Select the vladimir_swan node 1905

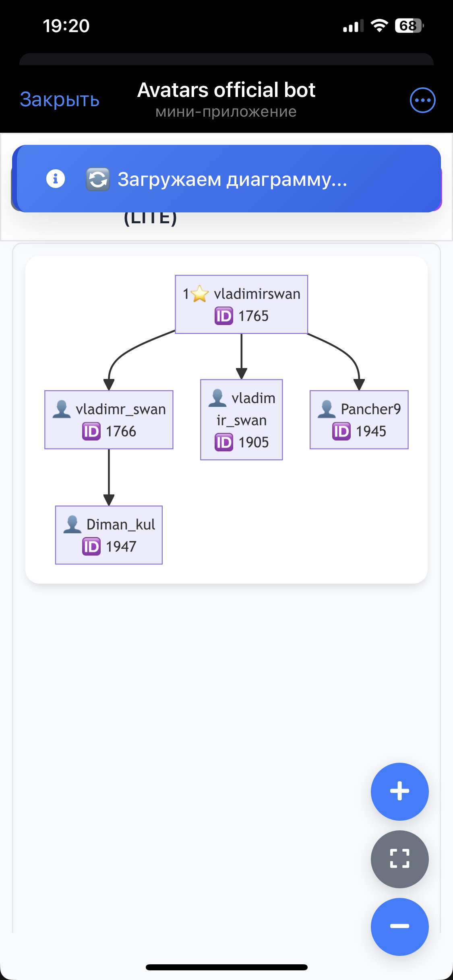point(242,420)
